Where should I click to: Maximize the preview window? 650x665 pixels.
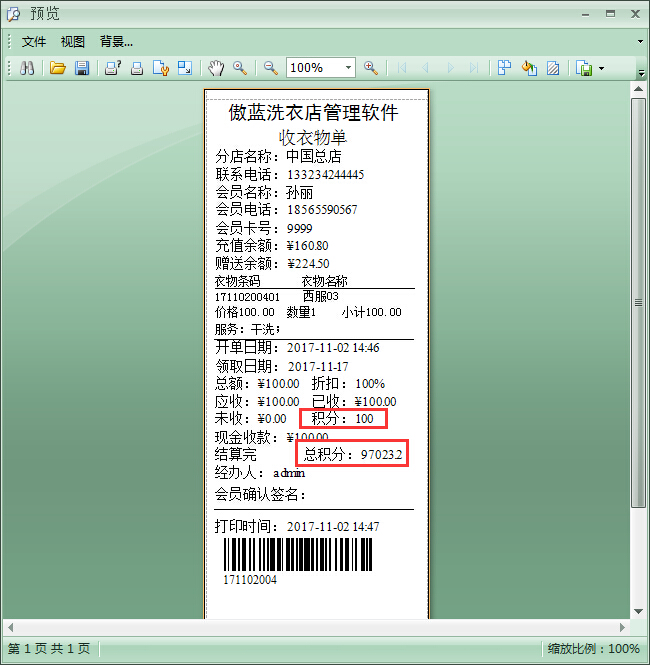point(610,14)
